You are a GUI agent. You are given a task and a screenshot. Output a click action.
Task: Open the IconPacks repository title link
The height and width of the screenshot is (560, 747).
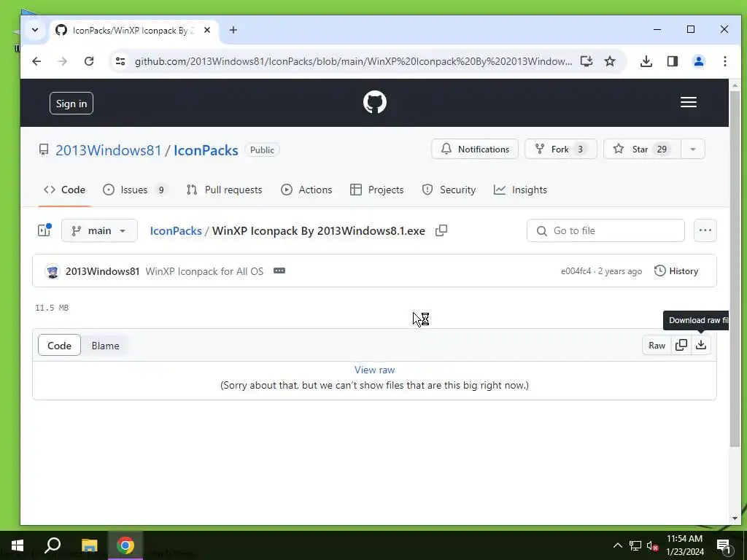coord(206,150)
